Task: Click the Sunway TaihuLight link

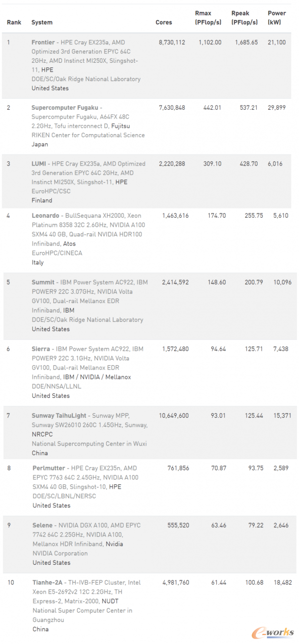Action: click(59, 415)
